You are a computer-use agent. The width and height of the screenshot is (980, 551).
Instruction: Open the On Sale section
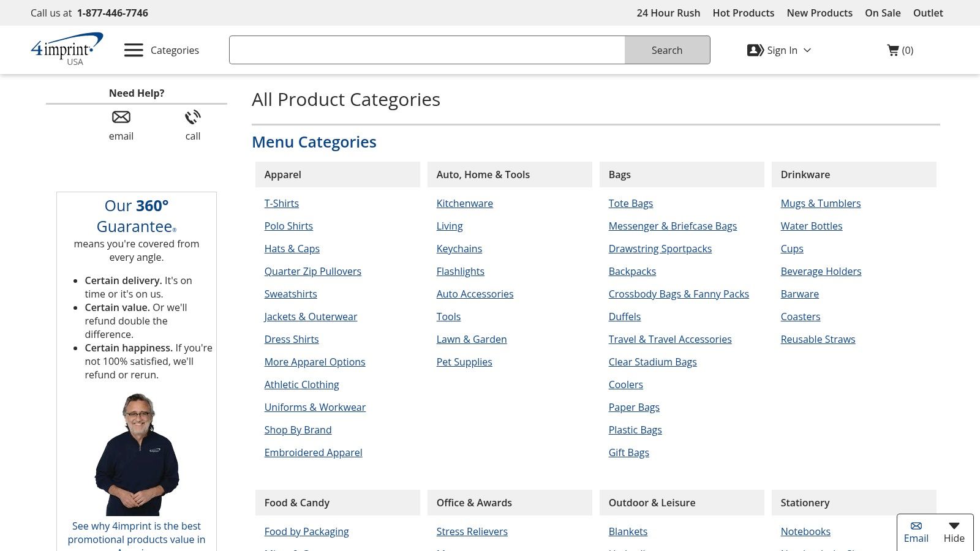[x=883, y=13]
